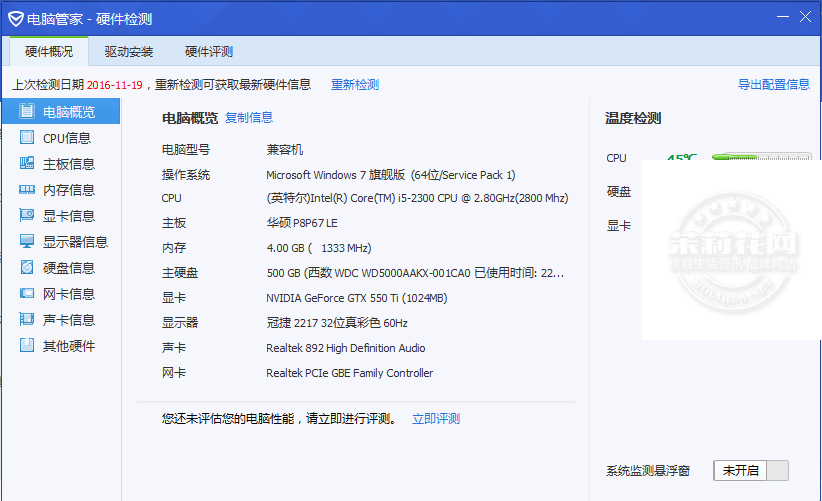Click the 主板信息 motherboard icon
822x501 pixels.
[x=27, y=163]
